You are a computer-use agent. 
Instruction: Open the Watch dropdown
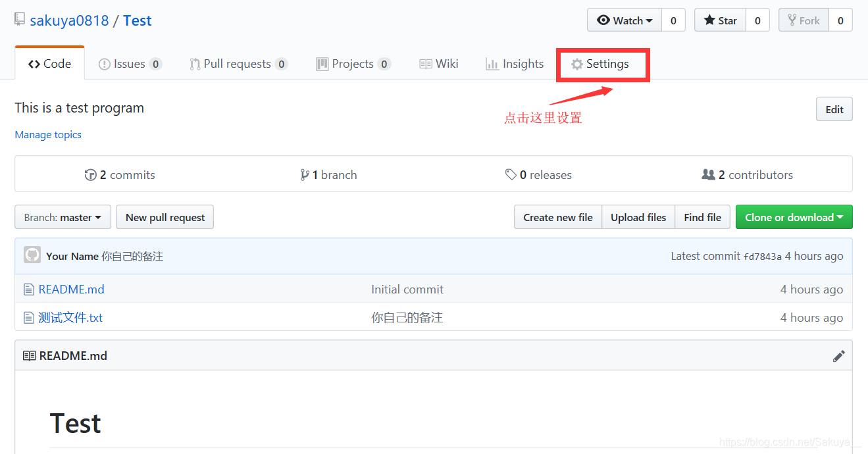click(625, 20)
